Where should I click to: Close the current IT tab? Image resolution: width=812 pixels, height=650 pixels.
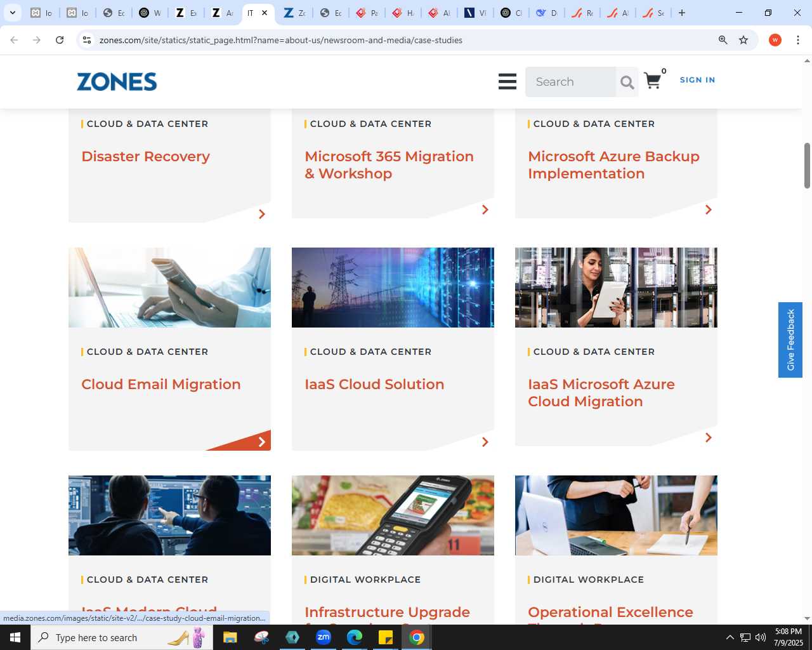265,13
